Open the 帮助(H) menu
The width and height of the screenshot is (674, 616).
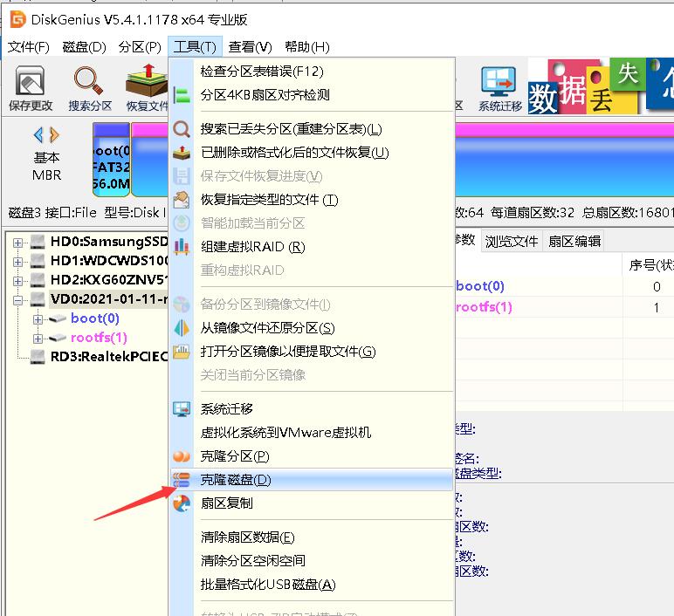[307, 47]
